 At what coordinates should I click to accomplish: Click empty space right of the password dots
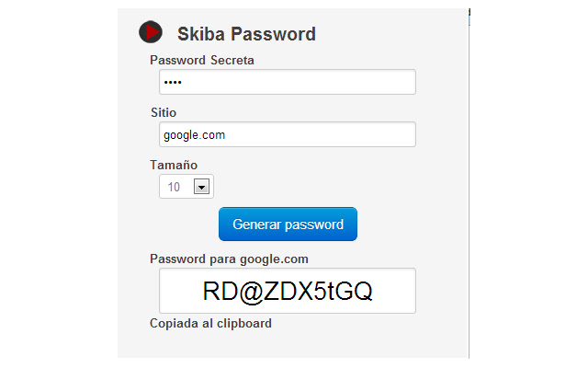[x=303, y=83]
